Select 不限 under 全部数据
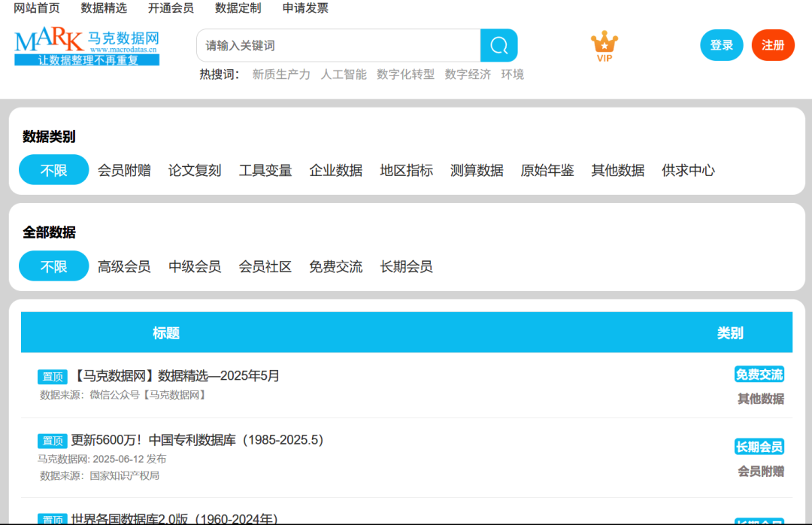 53,266
